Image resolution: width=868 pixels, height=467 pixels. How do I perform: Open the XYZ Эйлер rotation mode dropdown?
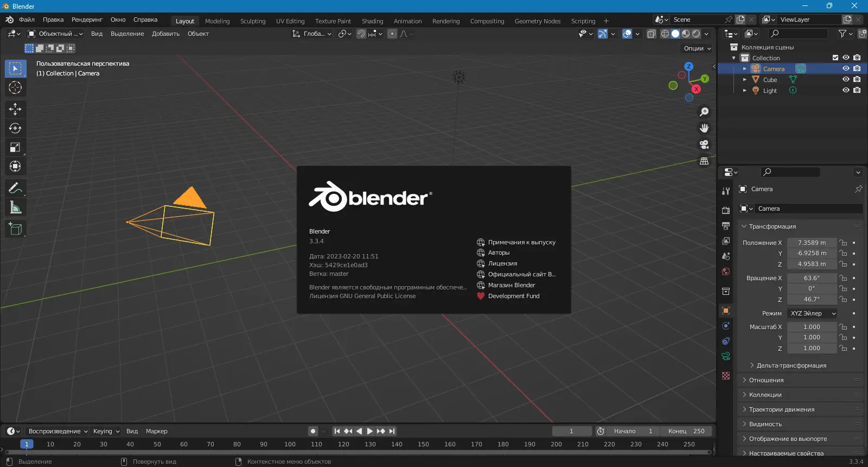click(812, 313)
